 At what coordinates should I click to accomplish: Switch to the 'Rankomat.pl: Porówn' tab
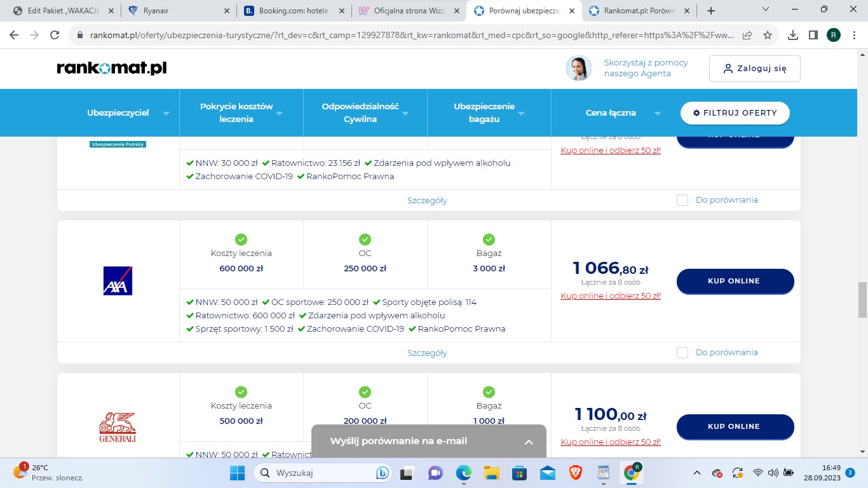point(640,11)
